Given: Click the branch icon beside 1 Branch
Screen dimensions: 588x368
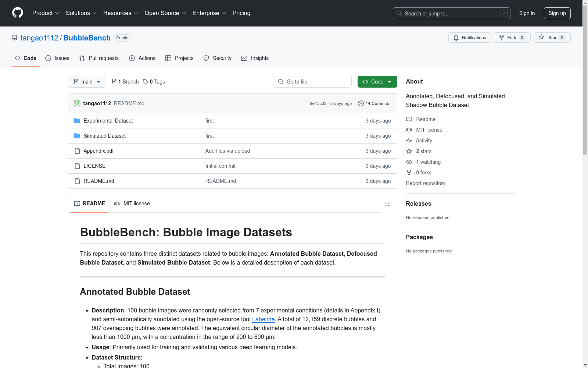Looking at the screenshot, I should click(x=114, y=82).
